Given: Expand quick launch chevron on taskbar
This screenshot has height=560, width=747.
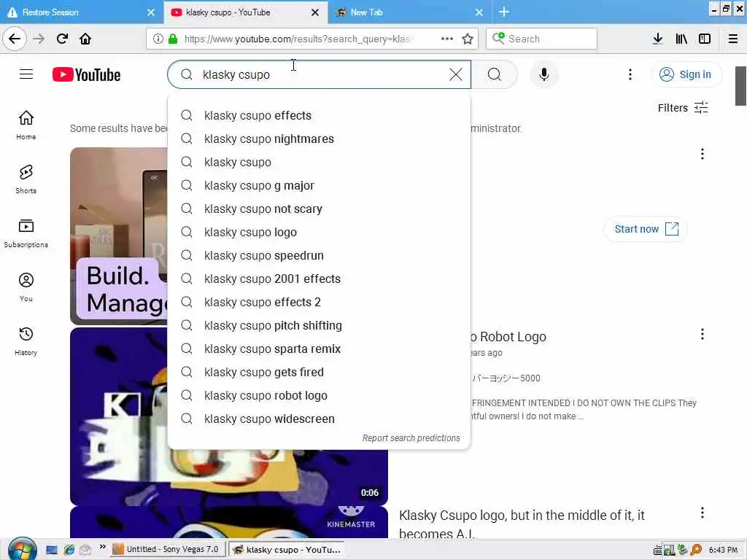Looking at the screenshot, I should (102, 547).
